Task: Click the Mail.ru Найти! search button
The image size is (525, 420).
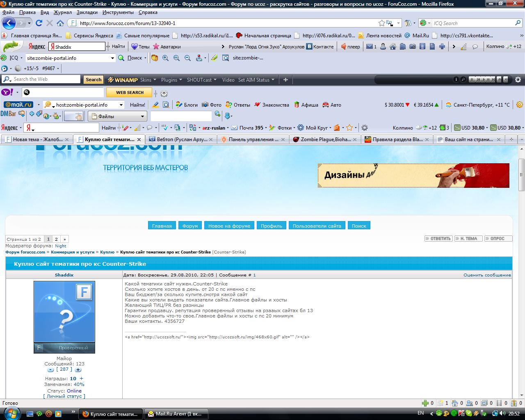Action: coord(137,105)
